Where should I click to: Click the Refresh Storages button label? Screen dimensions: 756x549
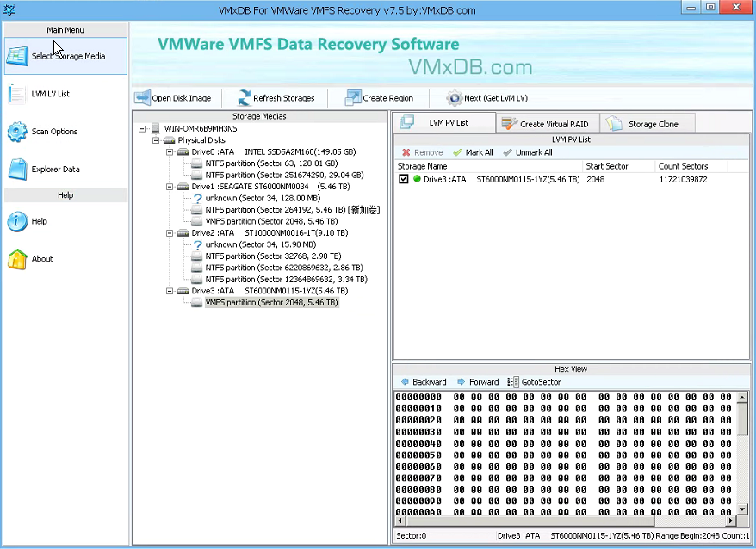pos(283,98)
